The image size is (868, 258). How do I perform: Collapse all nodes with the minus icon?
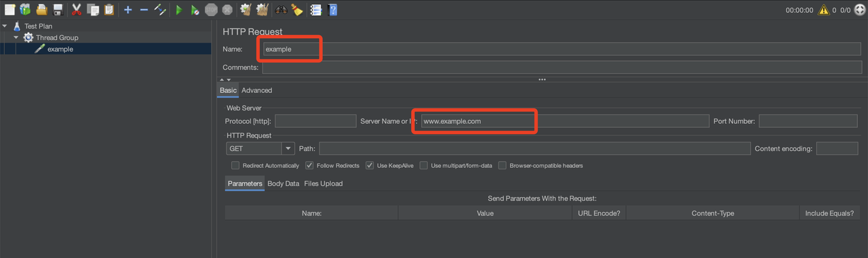[x=144, y=9]
